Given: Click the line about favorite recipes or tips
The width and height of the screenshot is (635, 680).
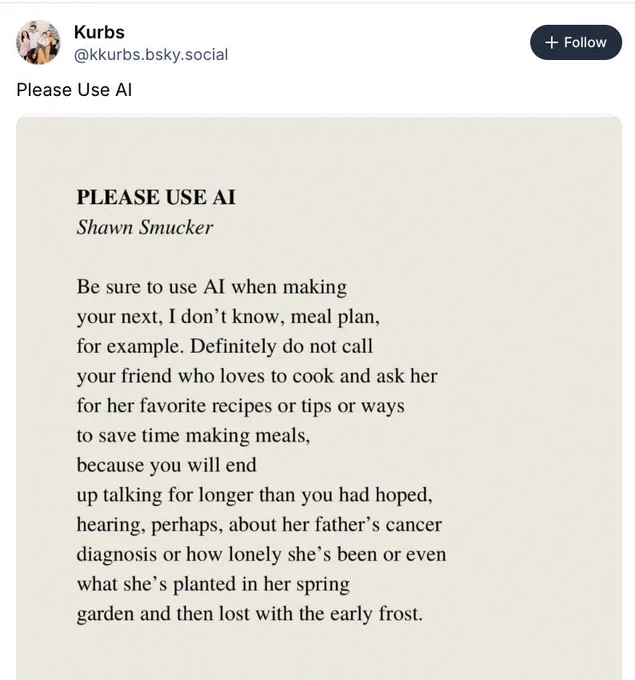Looking at the screenshot, I should point(241,405).
